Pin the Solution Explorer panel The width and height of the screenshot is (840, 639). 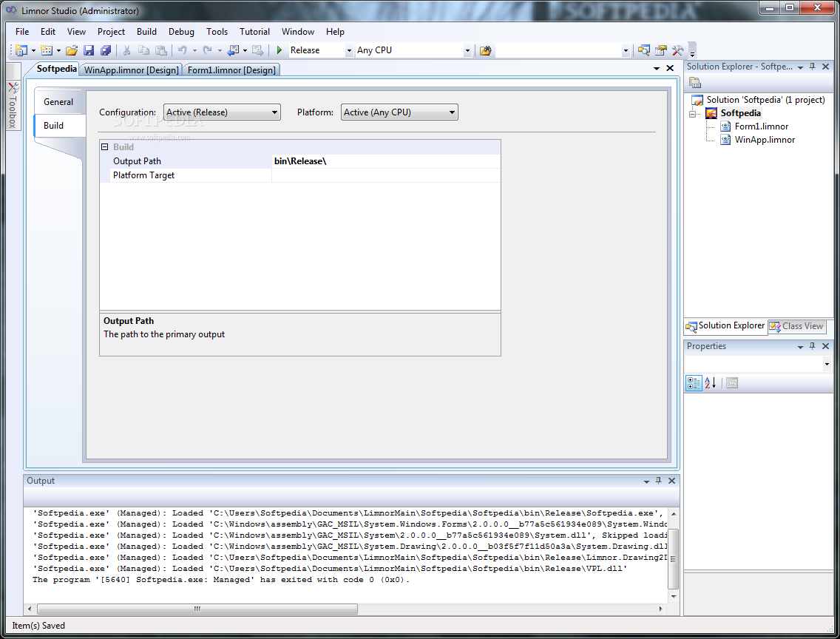pyautogui.click(x=812, y=67)
